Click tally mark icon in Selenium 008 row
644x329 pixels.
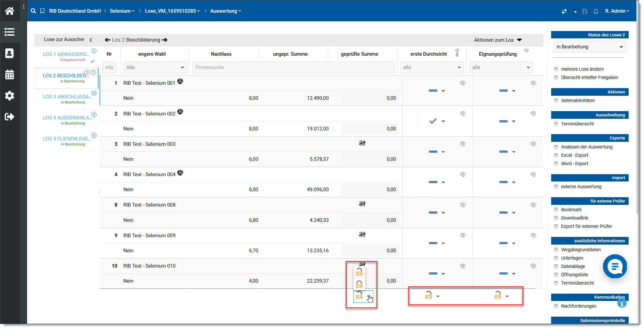coord(362,204)
